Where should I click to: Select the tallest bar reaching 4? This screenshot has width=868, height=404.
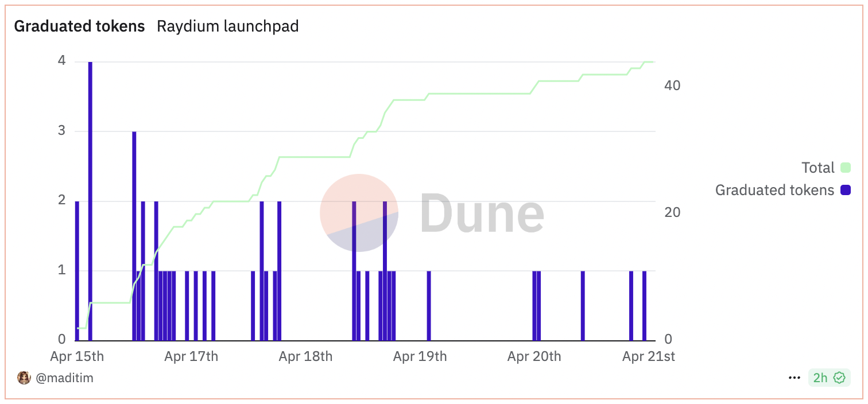point(90,201)
